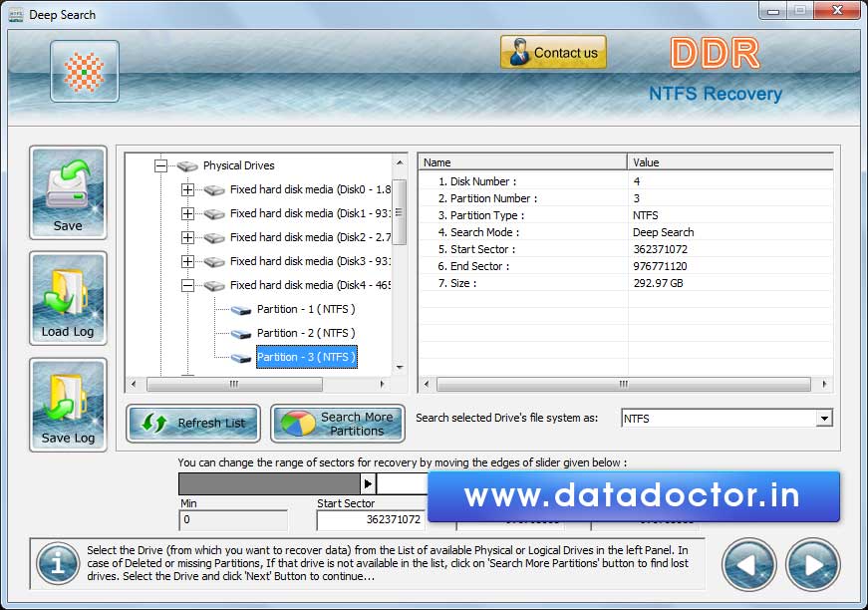Click the Partition - 2 drive icon
The image size is (868, 610).
[241, 334]
